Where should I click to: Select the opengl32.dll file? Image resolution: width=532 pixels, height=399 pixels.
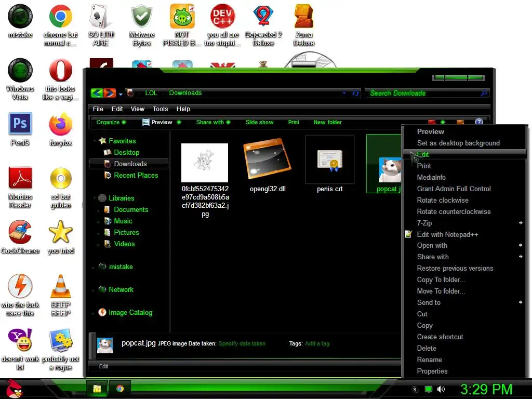pos(268,165)
